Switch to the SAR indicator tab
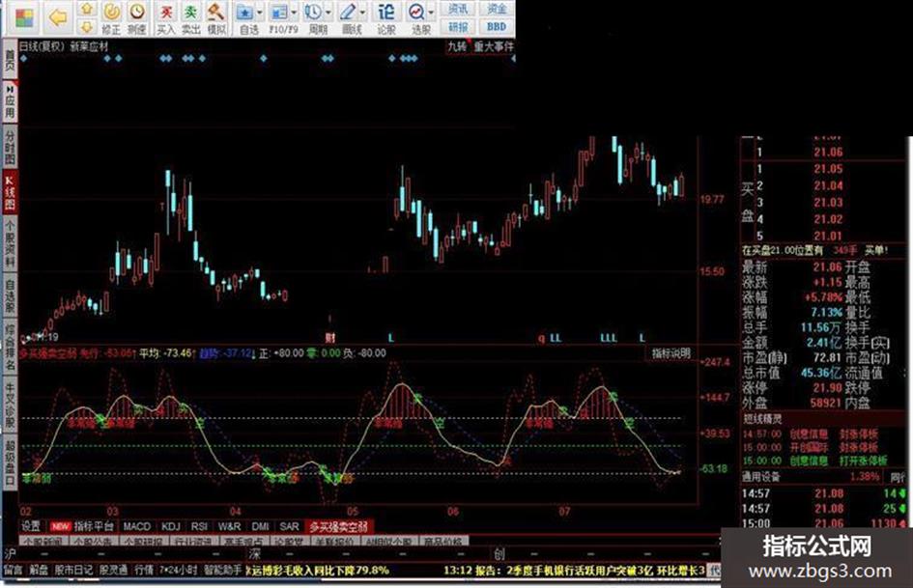The width and height of the screenshot is (913, 588). [x=290, y=526]
